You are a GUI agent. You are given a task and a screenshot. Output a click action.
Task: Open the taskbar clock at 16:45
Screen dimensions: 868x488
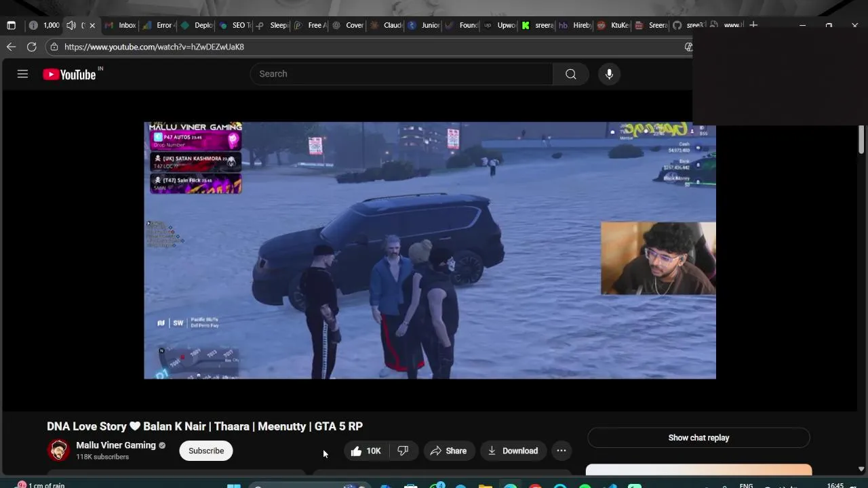835,485
